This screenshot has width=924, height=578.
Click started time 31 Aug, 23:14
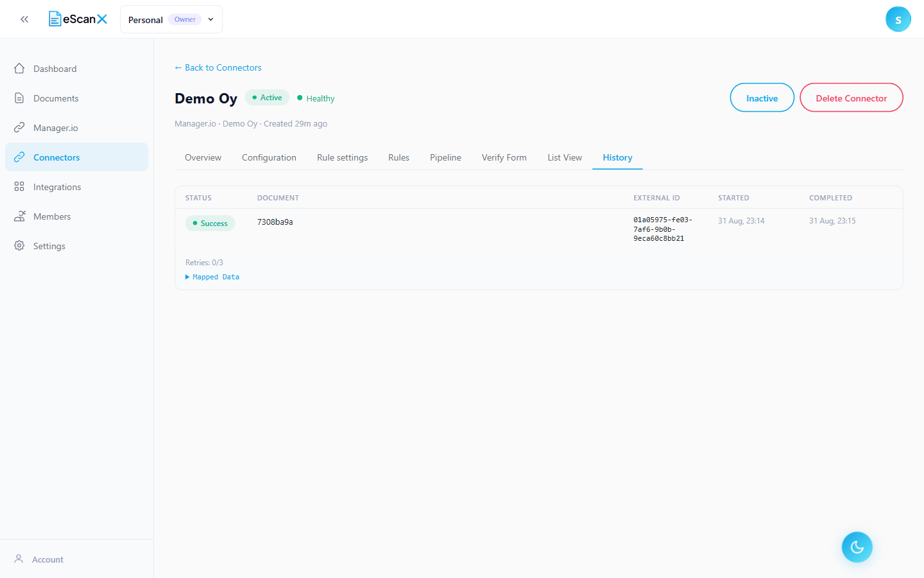tap(741, 221)
